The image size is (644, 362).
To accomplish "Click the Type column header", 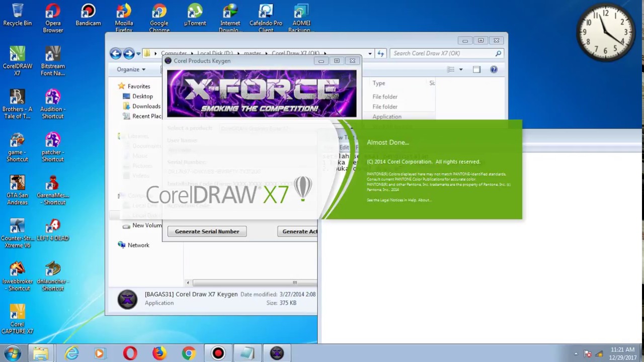I will click(x=379, y=83).
